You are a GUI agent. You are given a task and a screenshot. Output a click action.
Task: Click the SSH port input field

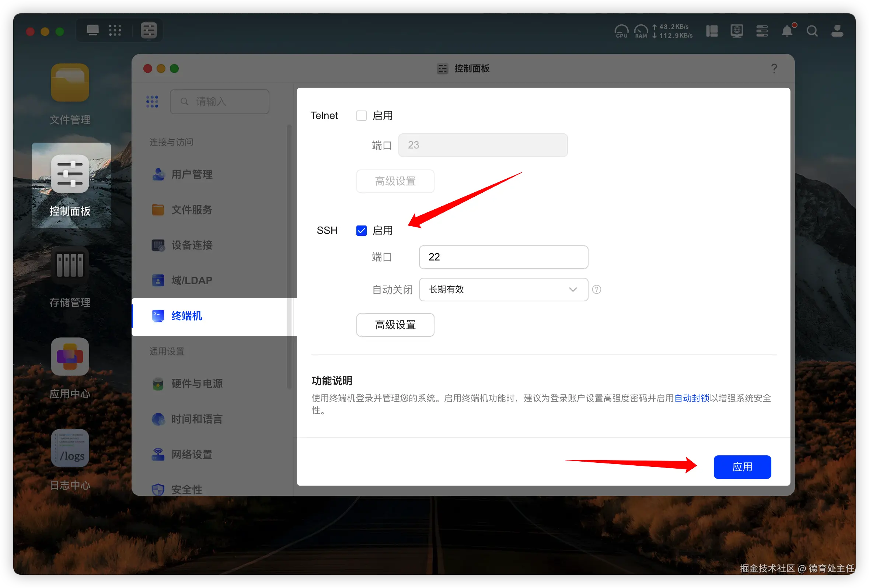(x=503, y=257)
